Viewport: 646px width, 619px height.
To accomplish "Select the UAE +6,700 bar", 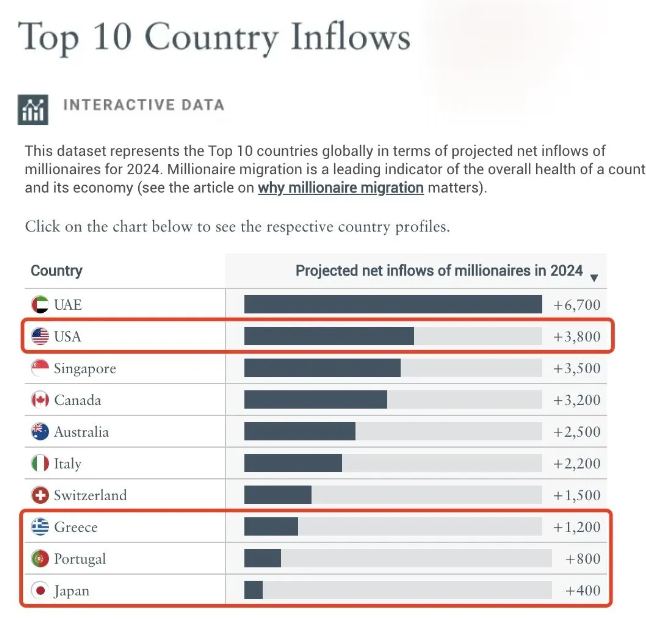I will pos(392,305).
